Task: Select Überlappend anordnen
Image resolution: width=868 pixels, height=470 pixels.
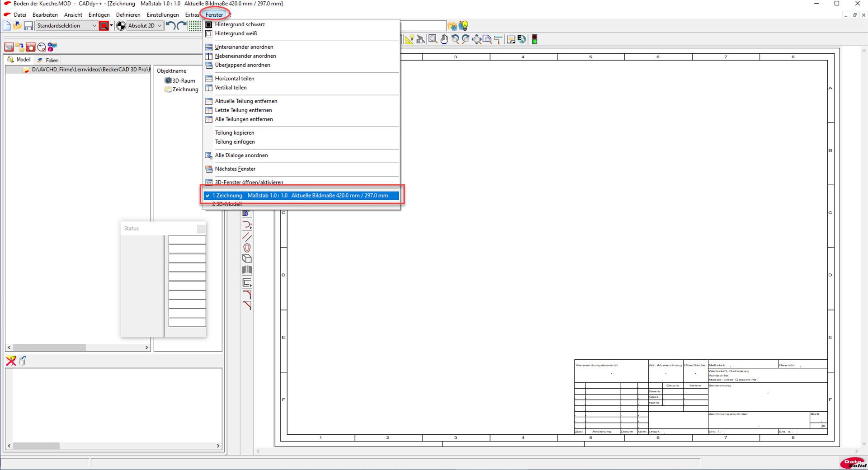Action: click(x=301, y=65)
